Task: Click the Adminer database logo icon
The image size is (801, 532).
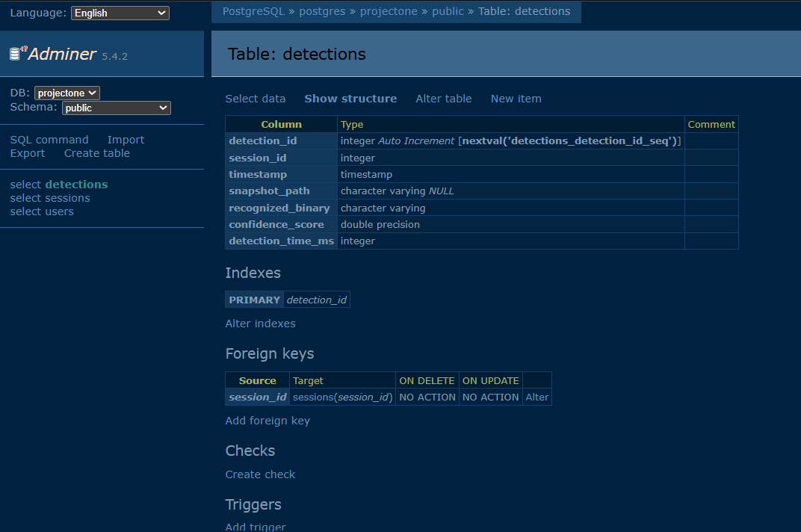Action: 19,52
